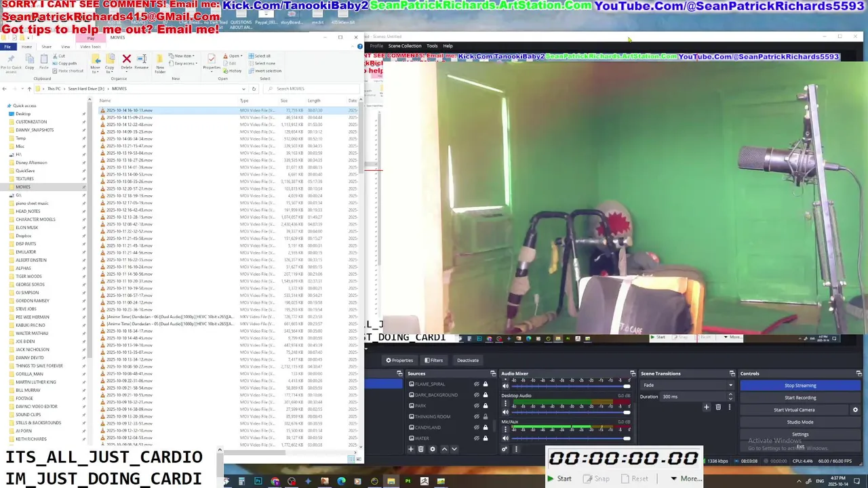Click Start Virtual Camera button
This screenshot has height=488, width=868.
pyautogui.click(x=794, y=409)
